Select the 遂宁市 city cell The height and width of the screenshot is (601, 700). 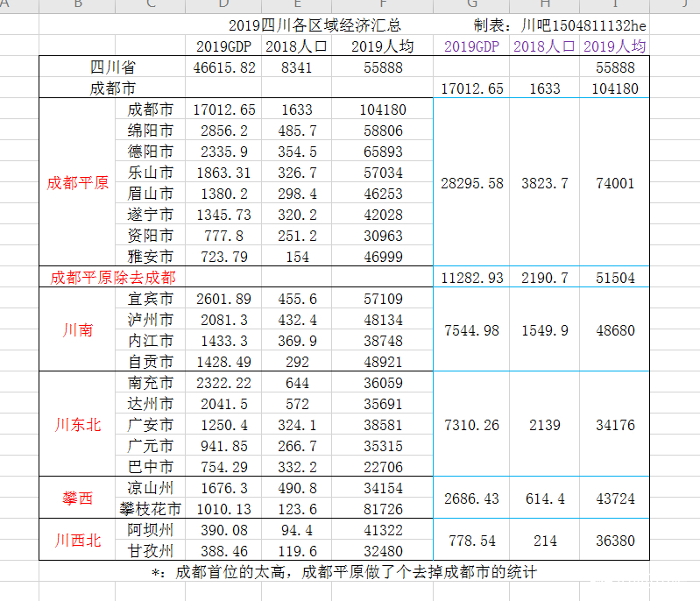151,215
